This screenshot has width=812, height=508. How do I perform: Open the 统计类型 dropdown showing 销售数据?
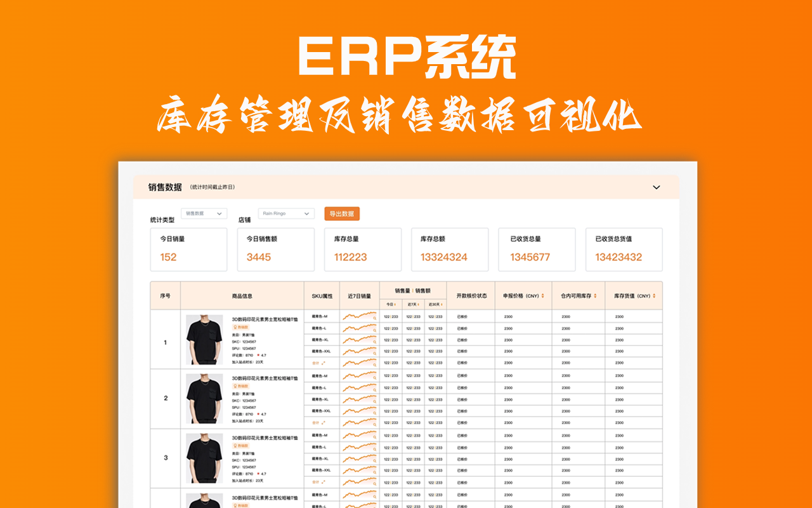pyautogui.click(x=203, y=213)
